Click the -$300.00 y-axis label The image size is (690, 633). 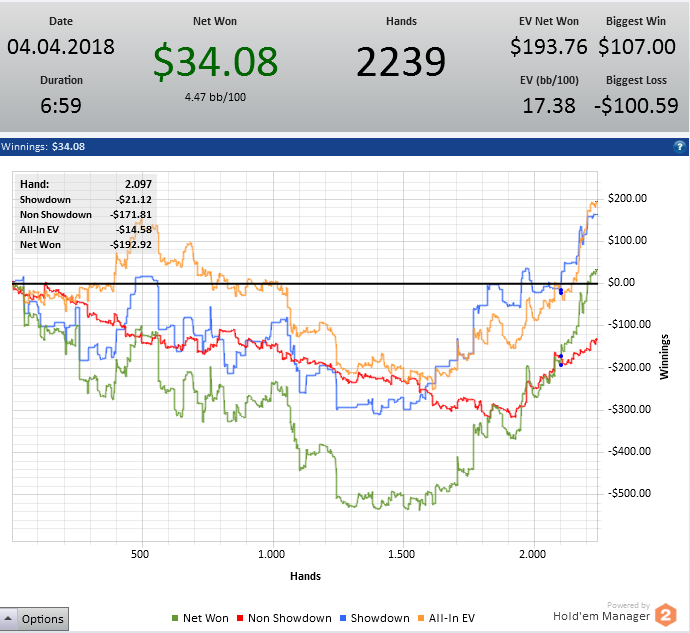click(x=629, y=409)
